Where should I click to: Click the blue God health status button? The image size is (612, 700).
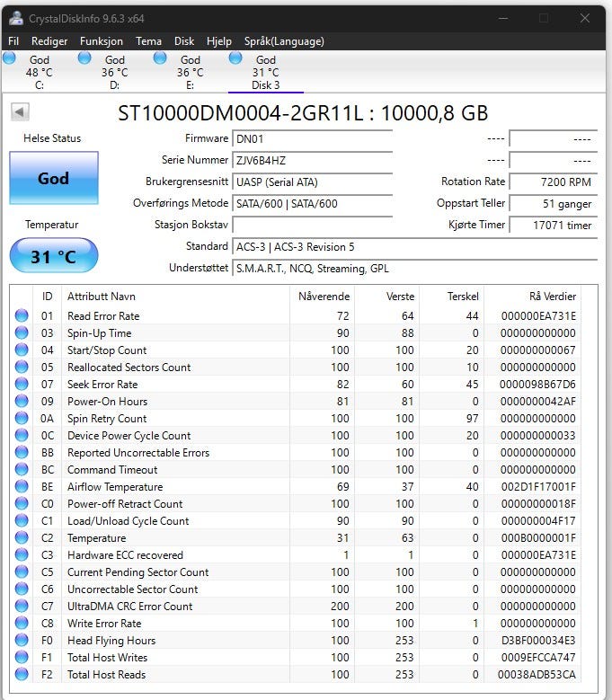click(x=53, y=178)
